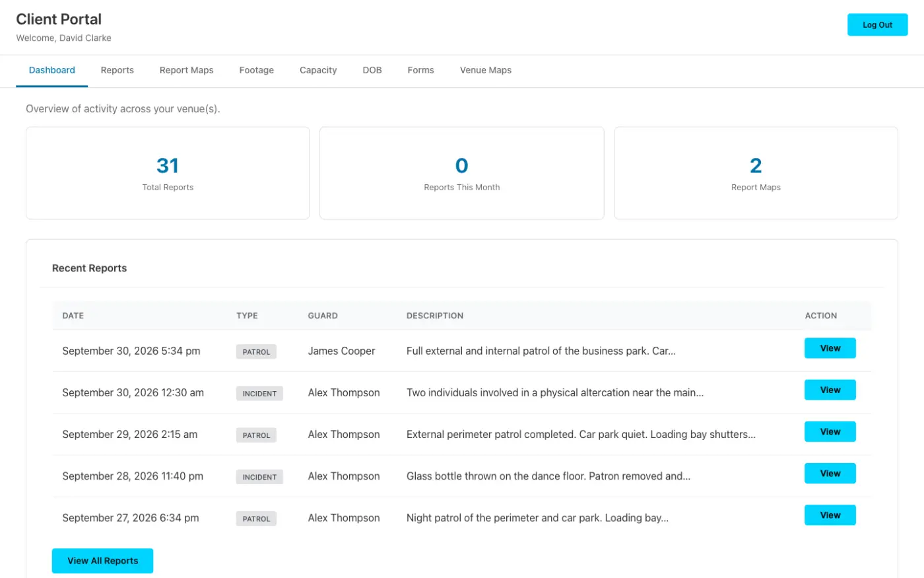View the glass bottle incident report
The width and height of the screenshot is (924, 578).
click(830, 473)
